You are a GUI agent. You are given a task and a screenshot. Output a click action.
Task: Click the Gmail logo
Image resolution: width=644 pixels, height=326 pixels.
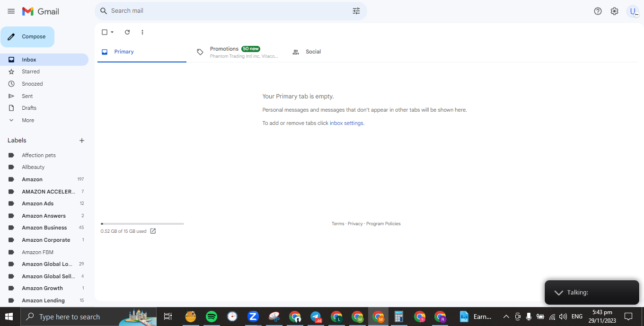[x=41, y=11]
